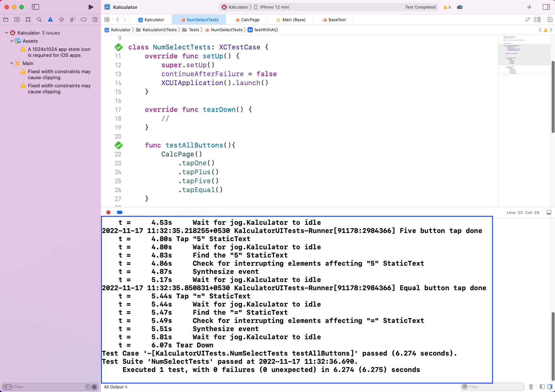The height and width of the screenshot is (392, 555).
Task: Open All Output dropdown
Action: click(x=116, y=387)
